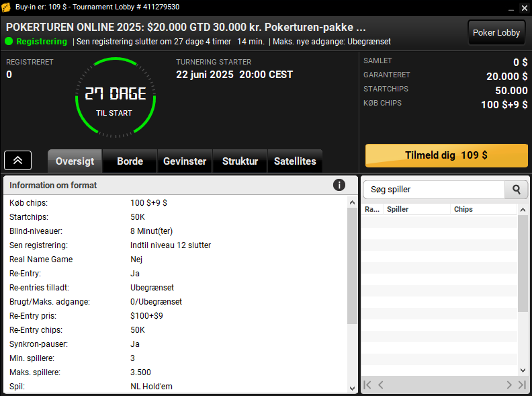Click the info icon in format header

tap(339, 185)
